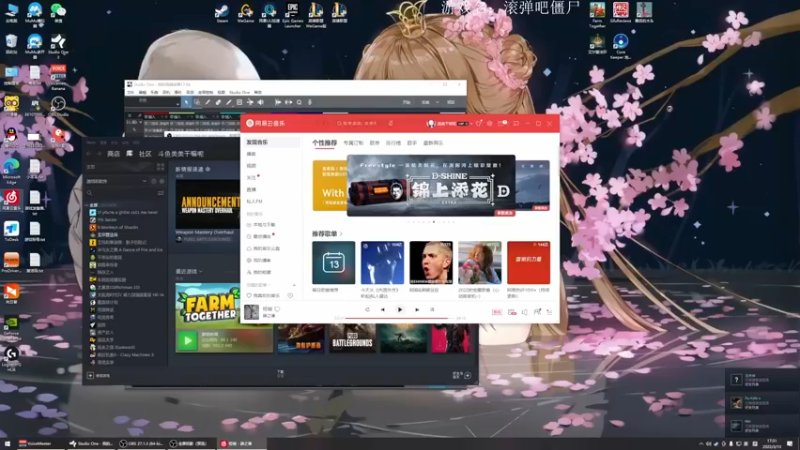Open the Studio One 帮助 menu

258,92
